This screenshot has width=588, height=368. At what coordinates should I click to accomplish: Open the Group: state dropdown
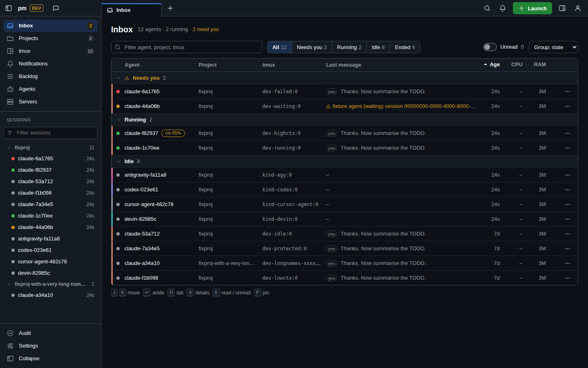[x=553, y=47]
